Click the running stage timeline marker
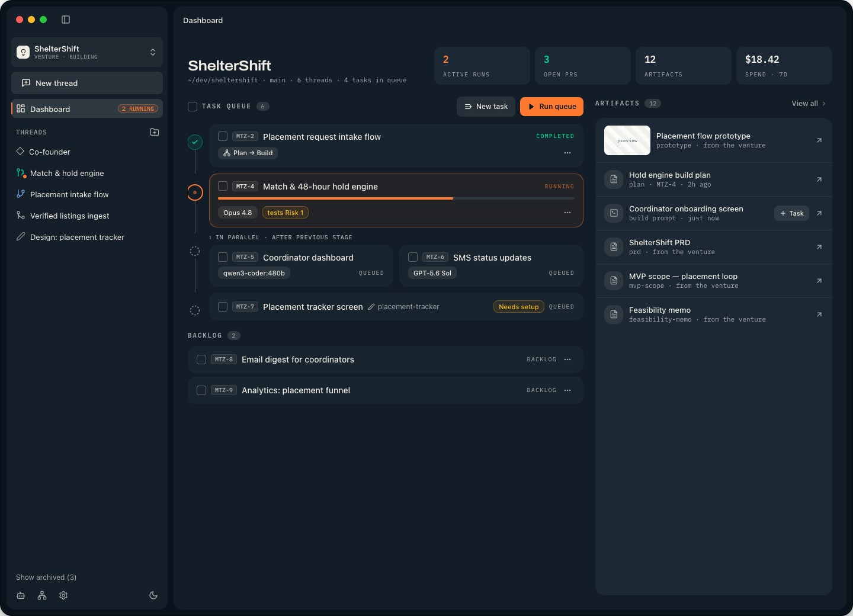Image resolution: width=853 pixels, height=616 pixels. pos(195,192)
